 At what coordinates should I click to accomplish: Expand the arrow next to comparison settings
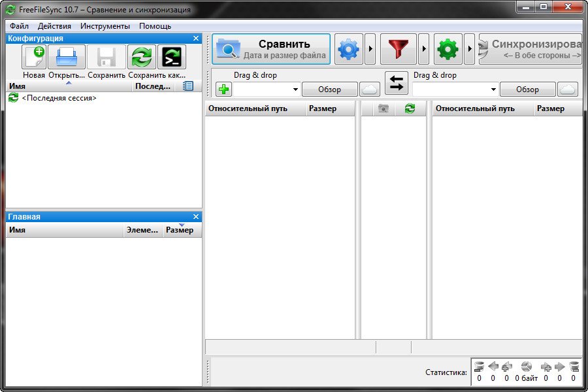[x=370, y=50]
